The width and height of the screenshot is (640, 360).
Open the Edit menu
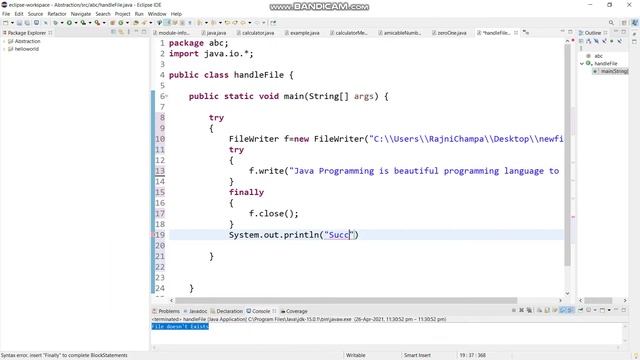click(19, 14)
